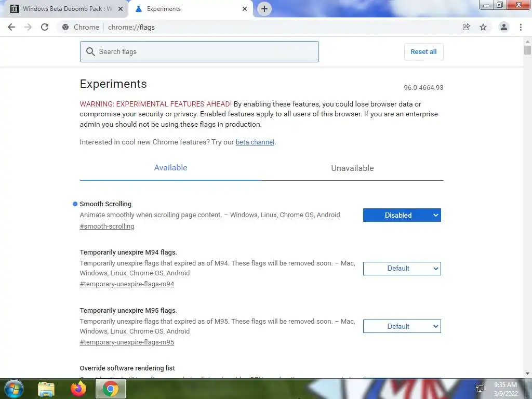
Task: Switch to the Unavailable flags tab
Action: (x=353, y=168)
